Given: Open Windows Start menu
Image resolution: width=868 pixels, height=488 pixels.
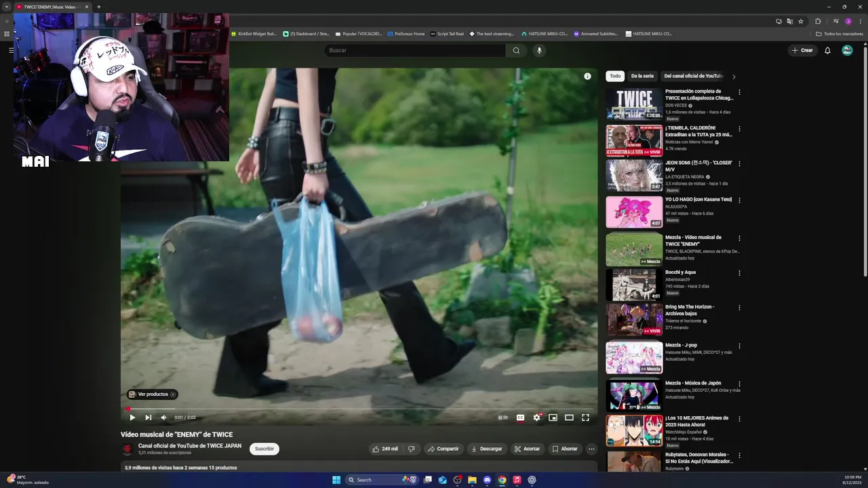Looking at the screenshot, I should [x=336, y=480].
